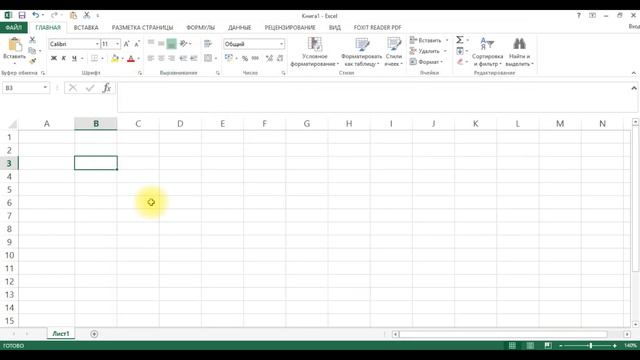Select the Лист1 sheet tab
Image resolution: width=640 pixels, height=360 pixels.
click(61, 333)
